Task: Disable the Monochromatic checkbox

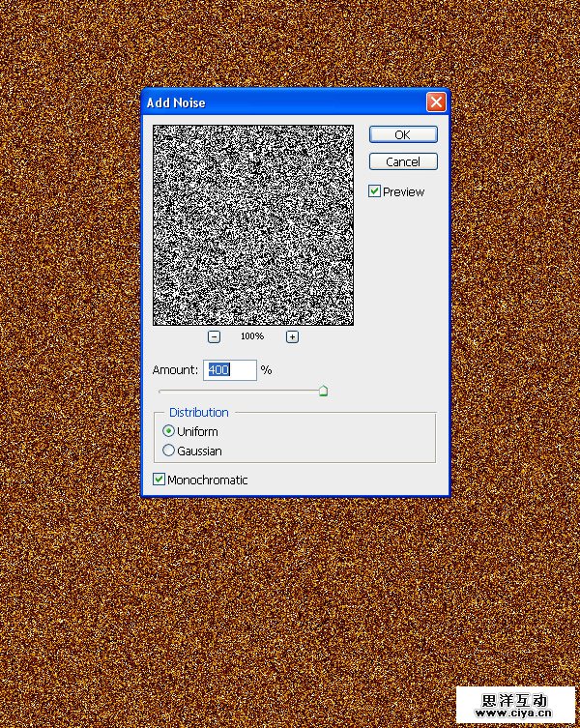Action: click(x=159, y=480)
